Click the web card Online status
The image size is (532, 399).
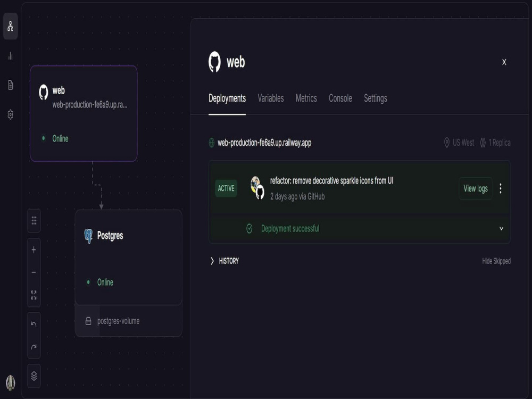[60, 138]
